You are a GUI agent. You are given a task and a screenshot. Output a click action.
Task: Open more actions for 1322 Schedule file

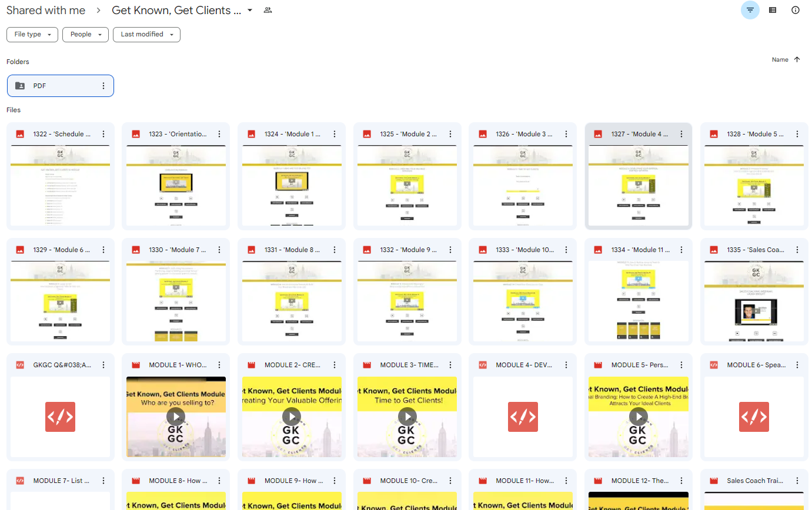[103, 135]
